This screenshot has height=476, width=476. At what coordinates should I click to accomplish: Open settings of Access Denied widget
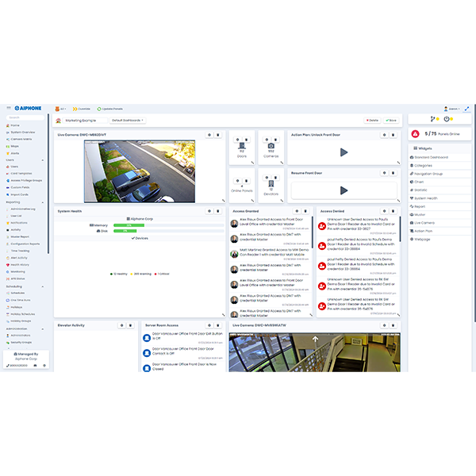(x=384, y=211)
